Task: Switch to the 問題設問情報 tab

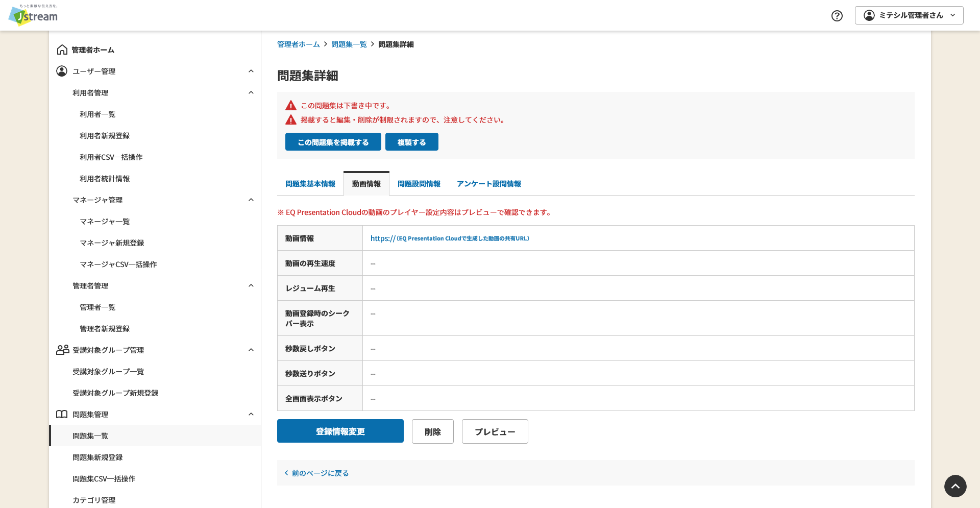Action: click(419, 184)
